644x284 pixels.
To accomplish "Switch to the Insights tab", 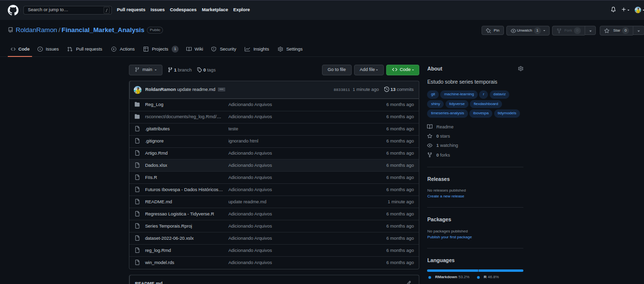I will click(x=257, y=49).
